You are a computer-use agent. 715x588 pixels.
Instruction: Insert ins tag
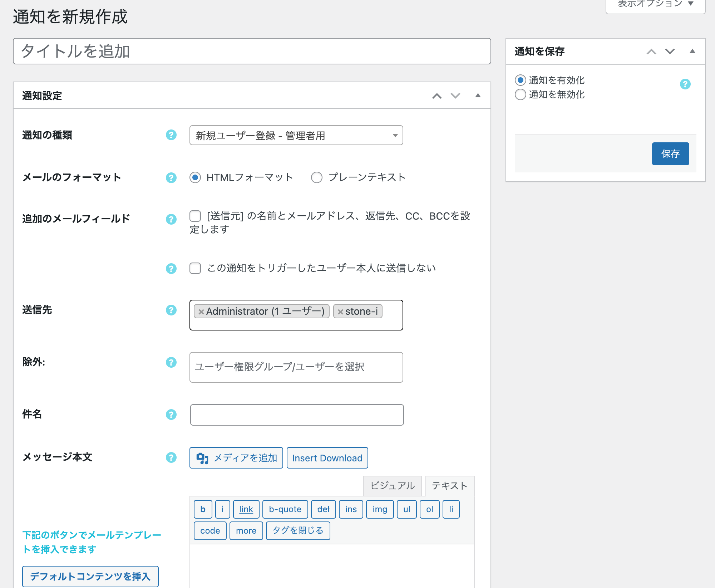click(351, 509)
